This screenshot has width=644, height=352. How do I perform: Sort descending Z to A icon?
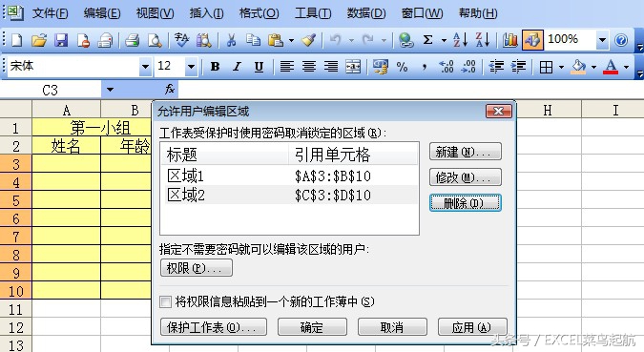pos(482,40)
